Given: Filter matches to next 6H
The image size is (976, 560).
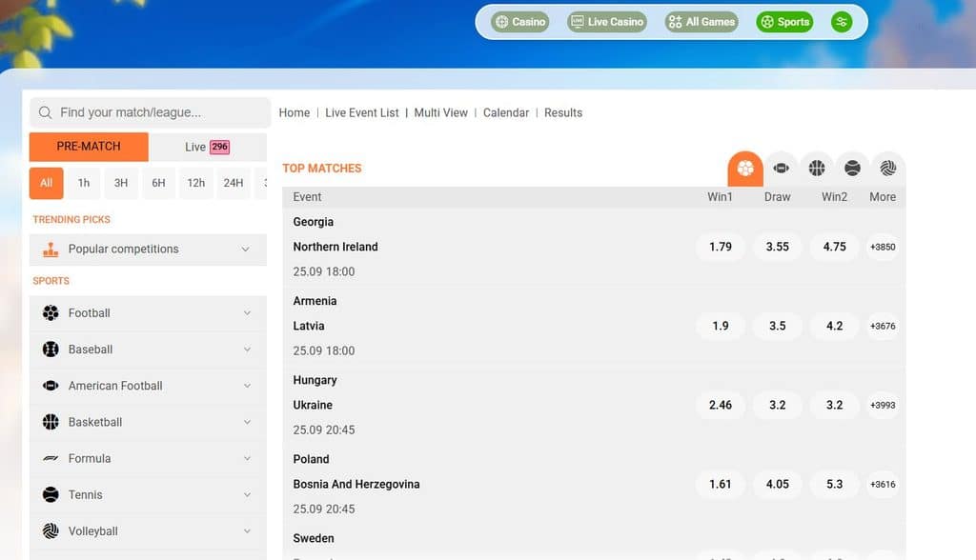Looking at the screenshot, I should pyautogui.click(x=159, y=183).
